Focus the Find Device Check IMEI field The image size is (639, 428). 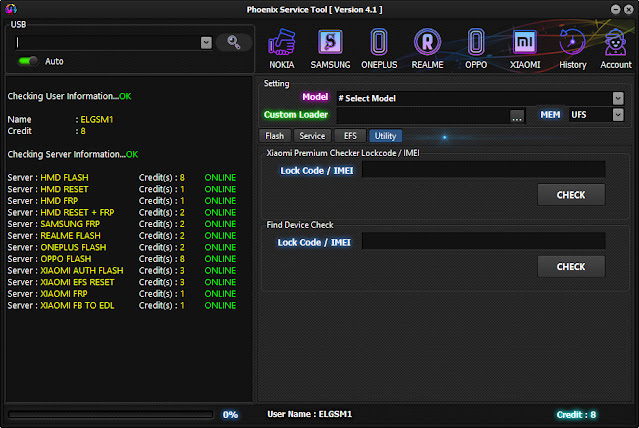[483, 241]
